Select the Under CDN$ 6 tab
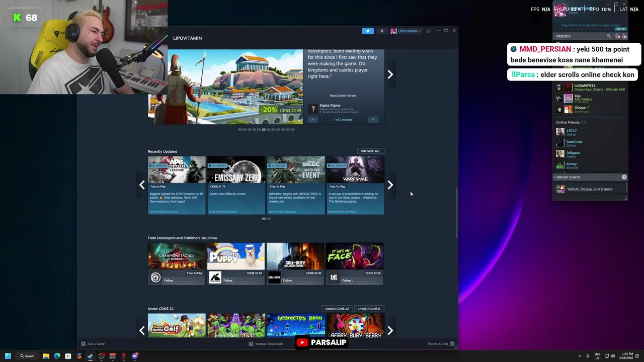This screenshot has height=362, width=644. pyautogui.click(x=369, y=309)
